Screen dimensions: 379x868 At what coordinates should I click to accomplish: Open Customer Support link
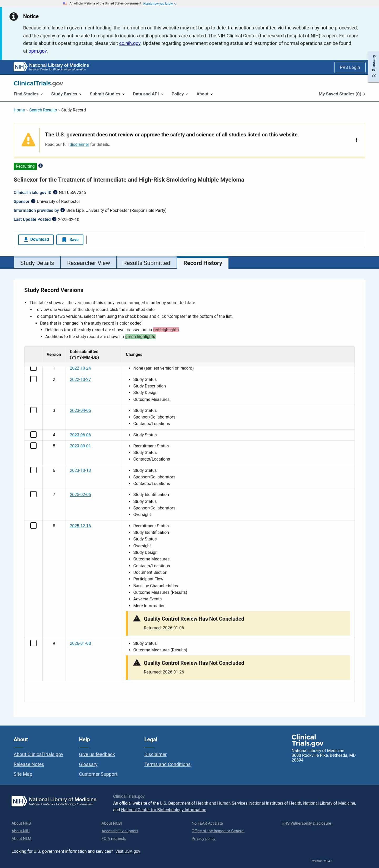tap(98, 774)
